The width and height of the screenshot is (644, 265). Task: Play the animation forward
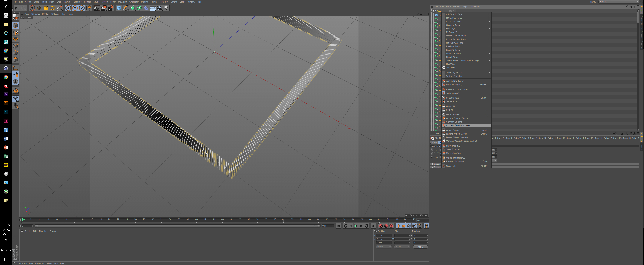pos(356,226)
